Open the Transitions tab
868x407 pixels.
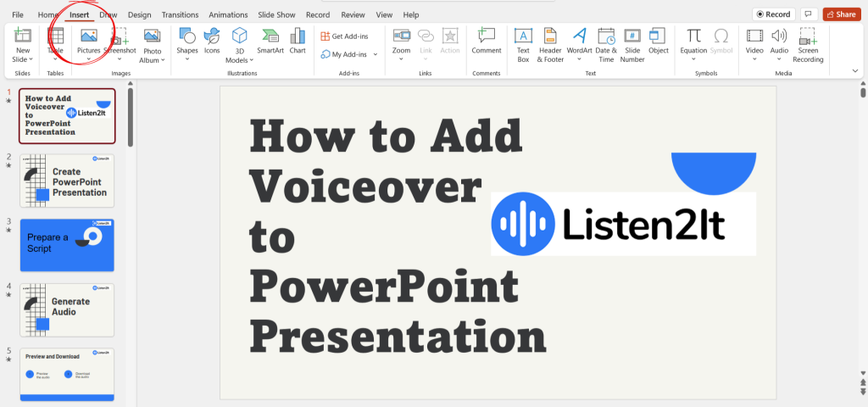pyautogui.click(x=180, y=15)
